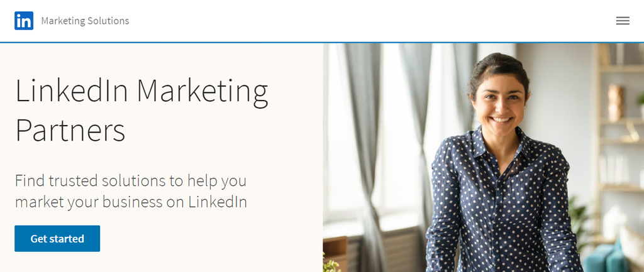Click the LinkedIn "in" logo
Viewport: 644px width, 272px height.
(24, 21)
